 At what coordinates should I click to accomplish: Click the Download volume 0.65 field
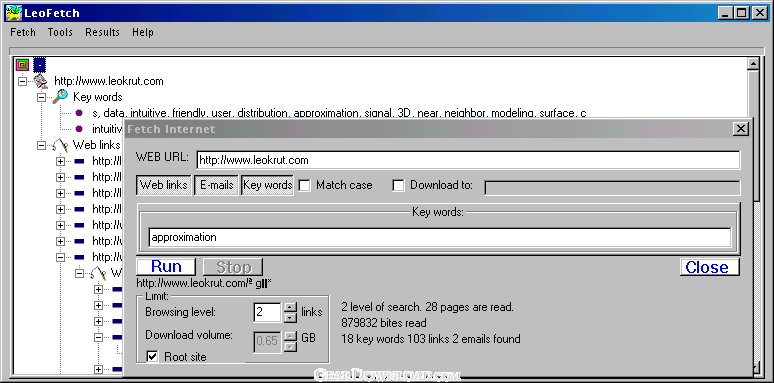[x=267, y=342]
